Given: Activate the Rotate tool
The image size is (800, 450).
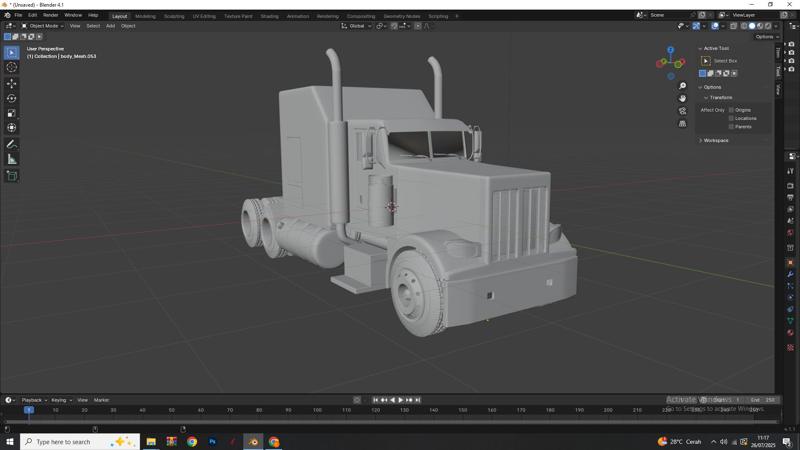Looking at the screenshot, I should tap(12, 98).
